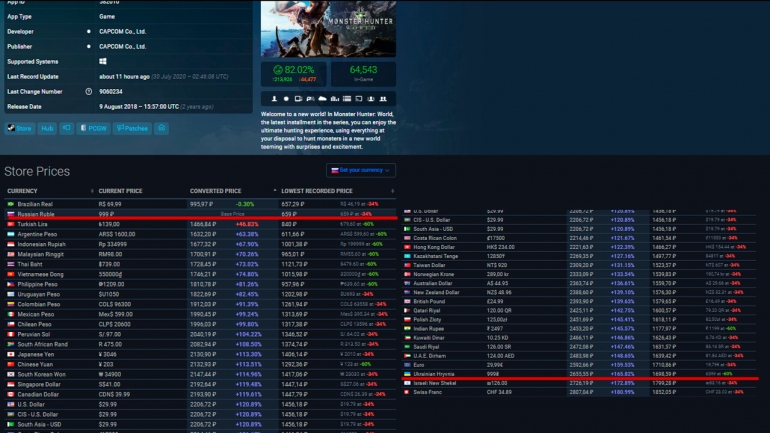Image resolution: width=770 pixels, height=433 pixels.
Task: Select the Chinese Yuan row label
Action: click(x=35, y=364)
